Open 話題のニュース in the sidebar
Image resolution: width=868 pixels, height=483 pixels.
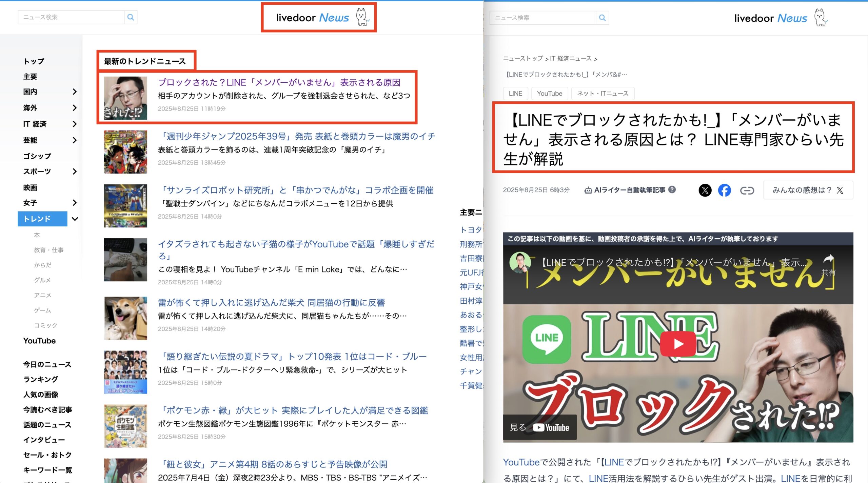pos(47,425)
